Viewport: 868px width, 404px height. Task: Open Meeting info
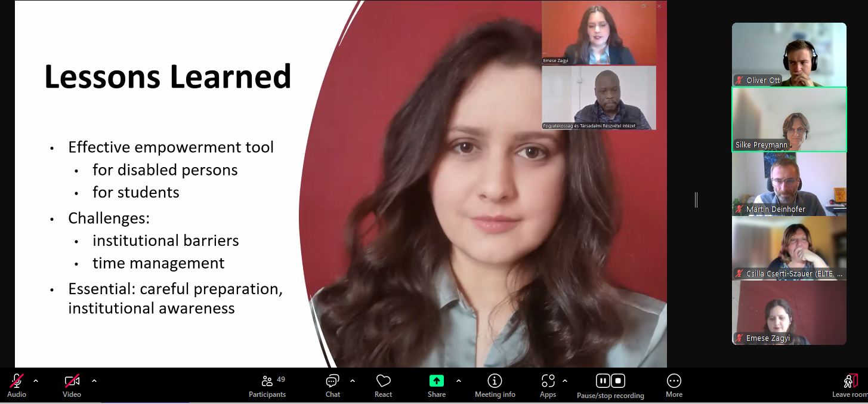point(495,381)
